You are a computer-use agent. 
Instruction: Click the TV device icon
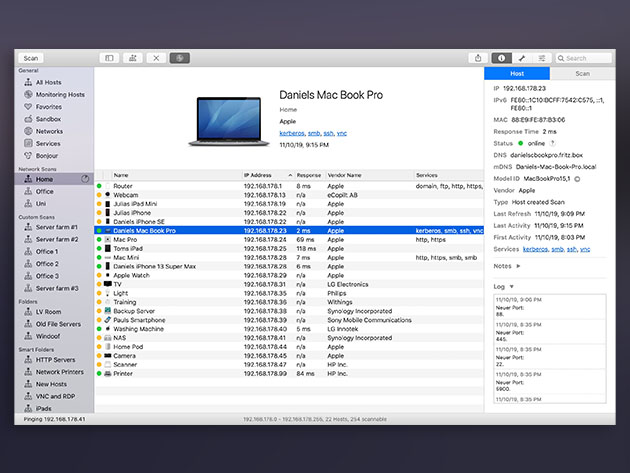(108, 284)
